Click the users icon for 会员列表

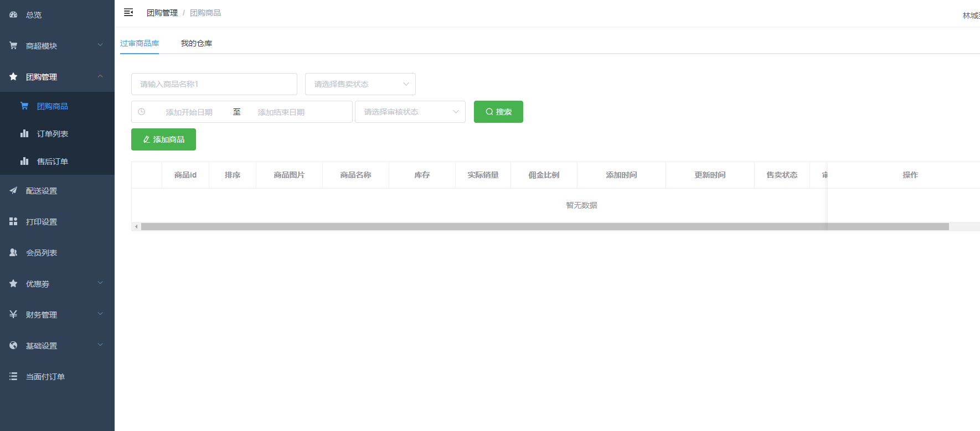[x=13, y=252]
